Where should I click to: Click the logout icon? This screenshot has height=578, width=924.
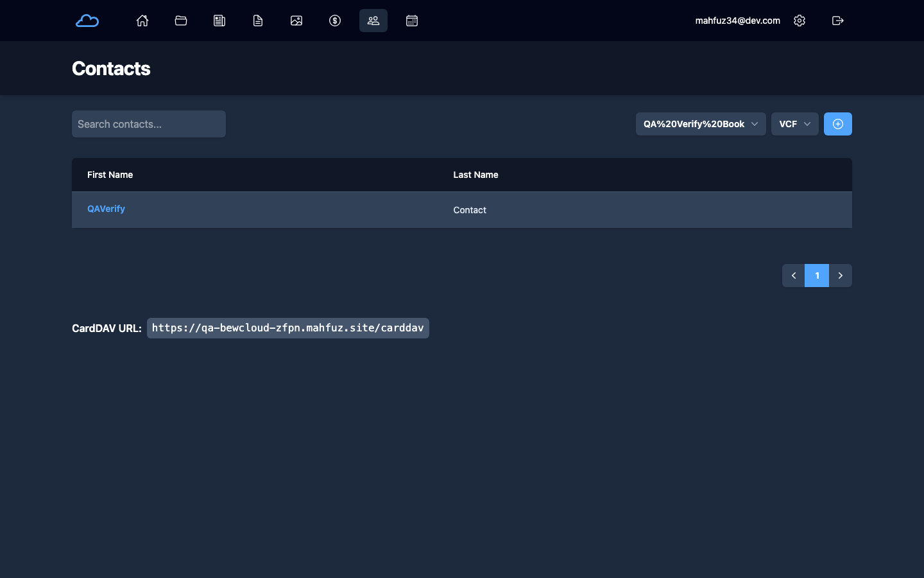click(838, 21)
